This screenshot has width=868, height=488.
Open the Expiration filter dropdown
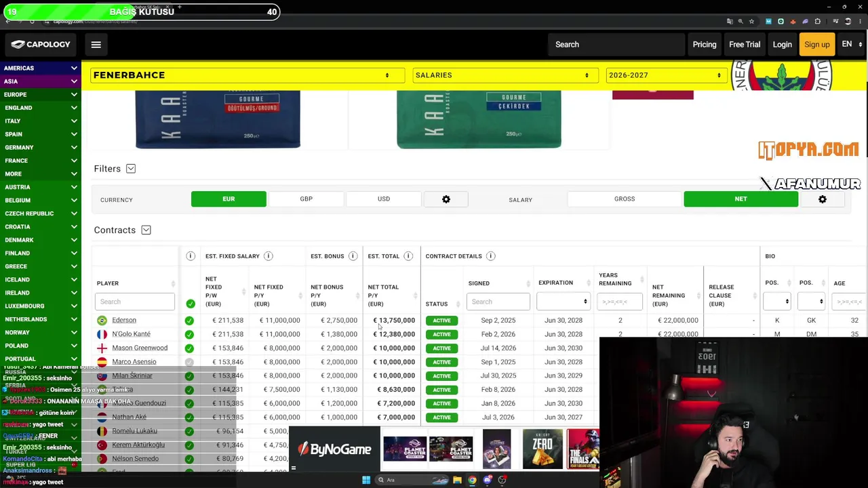[x=563, y=302]
